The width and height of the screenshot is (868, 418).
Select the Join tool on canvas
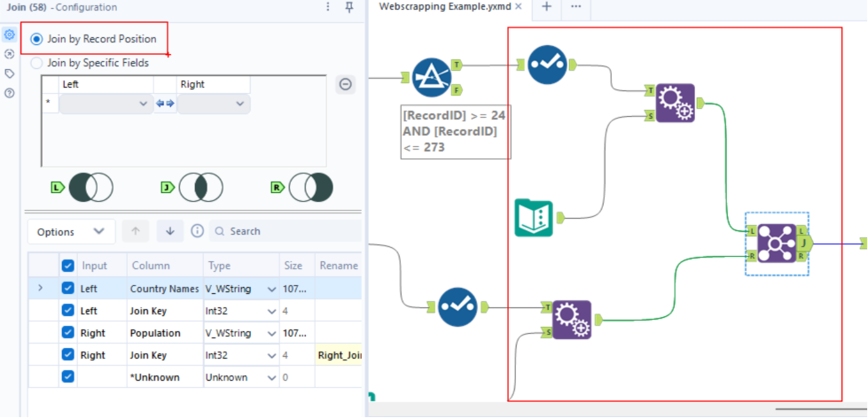click(777, 244)
